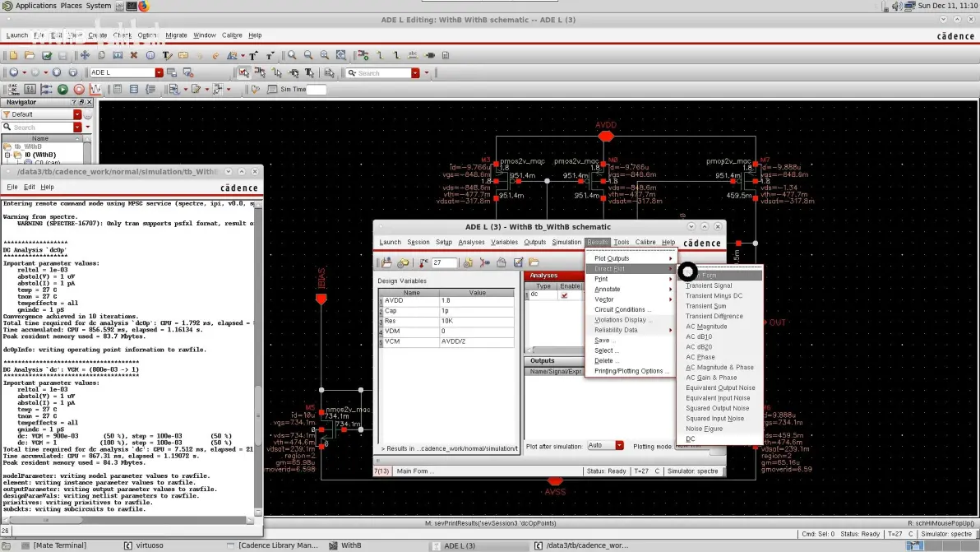Open the ADE L workspace dropdown
980x552 pixels.
(x=159, y=72)
